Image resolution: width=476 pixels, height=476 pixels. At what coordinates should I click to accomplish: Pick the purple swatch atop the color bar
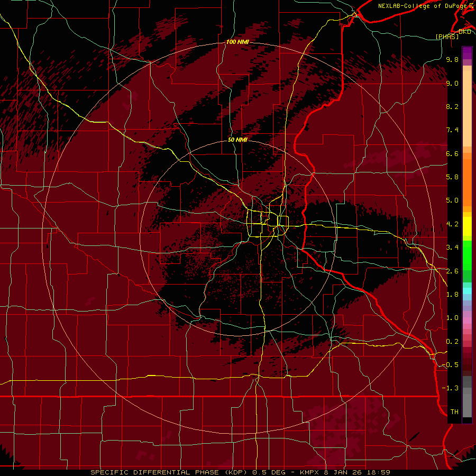[x=467, y=53]
